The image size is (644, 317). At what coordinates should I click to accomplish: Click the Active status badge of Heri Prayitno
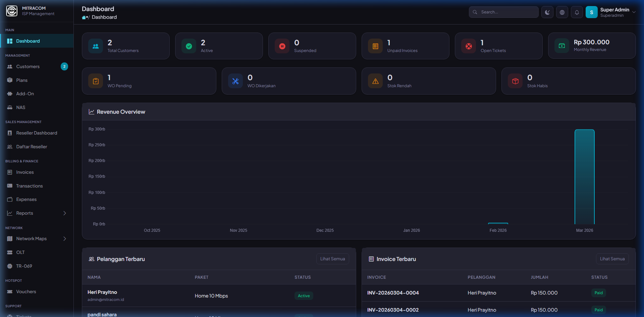[x=304, y=296]
